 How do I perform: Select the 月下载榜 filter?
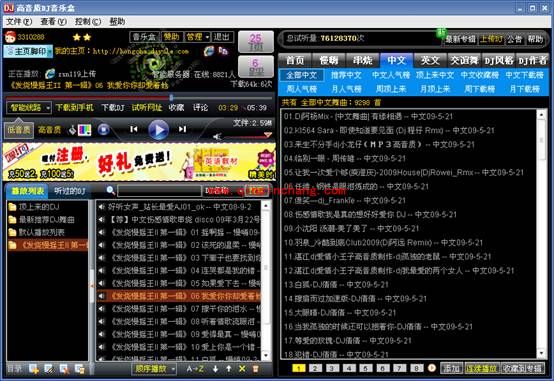(x=524, y=89)
